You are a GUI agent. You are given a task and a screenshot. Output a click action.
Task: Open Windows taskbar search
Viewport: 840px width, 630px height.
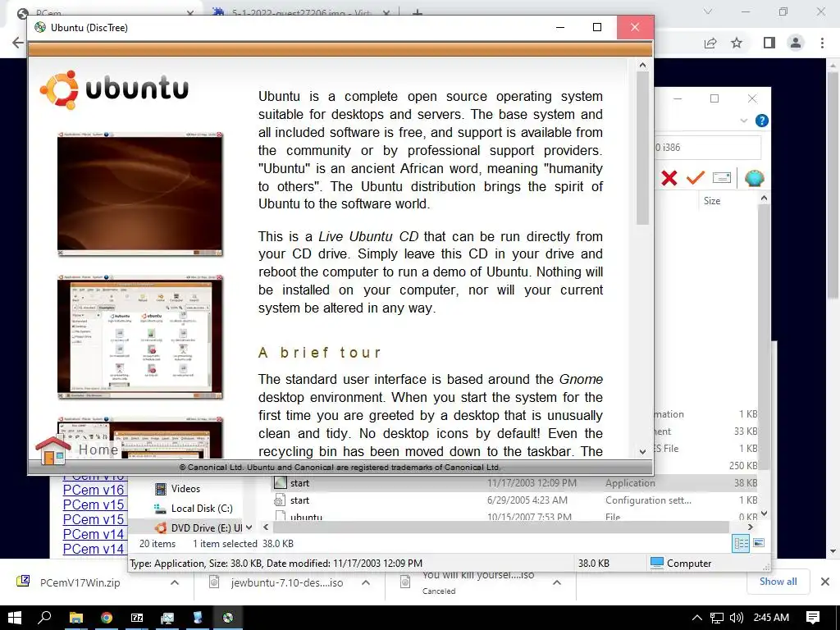click(45, 618)
